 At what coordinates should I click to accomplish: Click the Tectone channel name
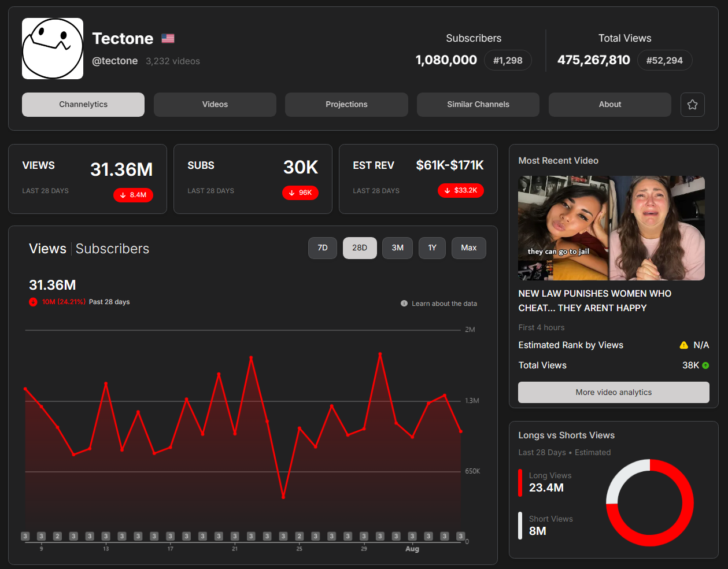point(123,39)
